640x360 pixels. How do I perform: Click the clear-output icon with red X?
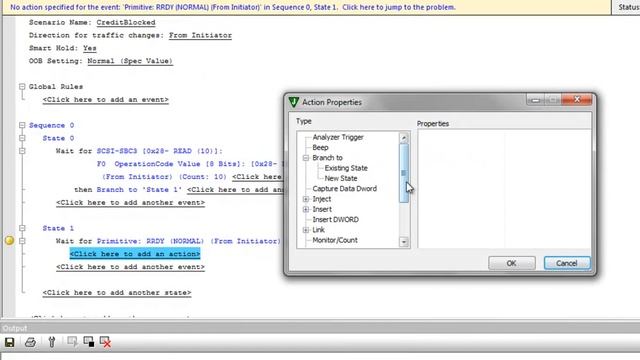click(x=105, y=342)
